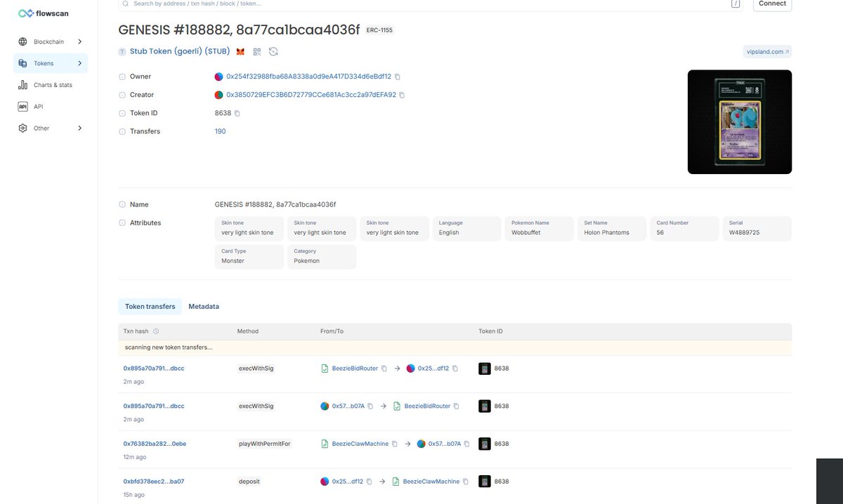Screen dimensions: 843x504
Task: Open the API sidebar item
Action: [51, 107]
